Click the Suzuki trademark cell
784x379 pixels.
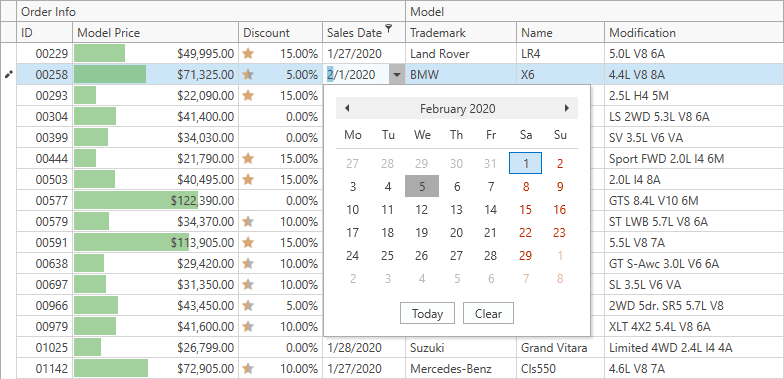pos(461,348)
